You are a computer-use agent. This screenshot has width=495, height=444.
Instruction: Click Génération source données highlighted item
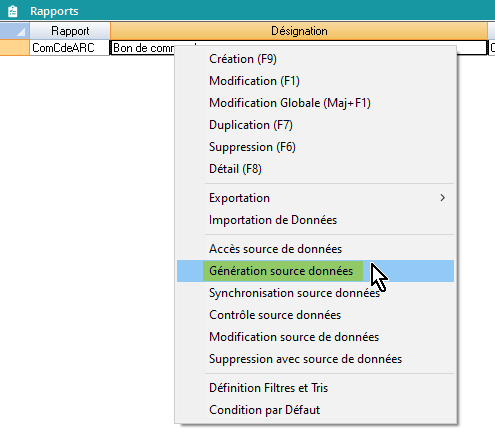pyautogui.click(x=315, y=271)
